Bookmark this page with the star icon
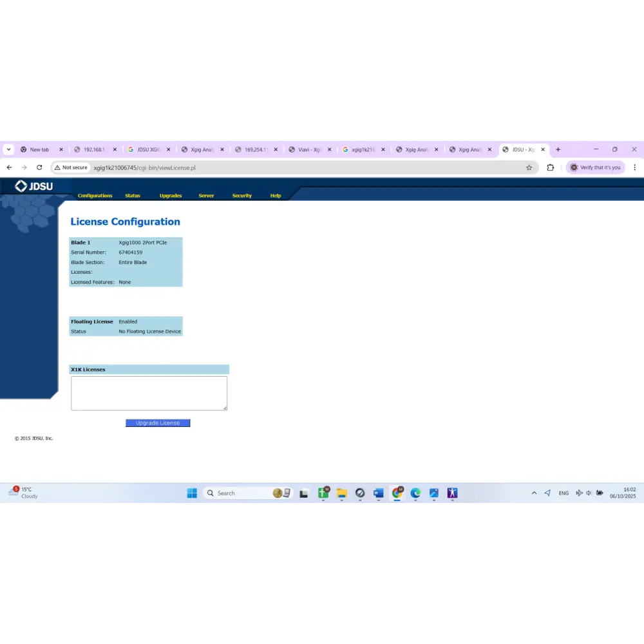644x644 pixels. pyautogui.click(x=529, y=167)
